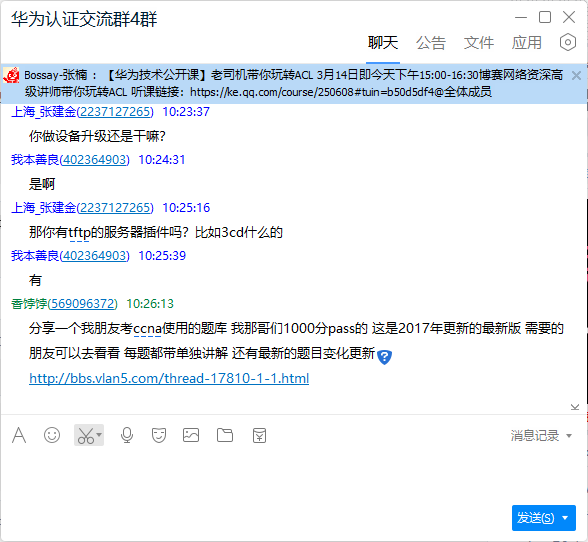Viewport: 588px width, 542px height.
Task: Open the bbs.vlan5.com thread link
Action: [x=169, y=378]
